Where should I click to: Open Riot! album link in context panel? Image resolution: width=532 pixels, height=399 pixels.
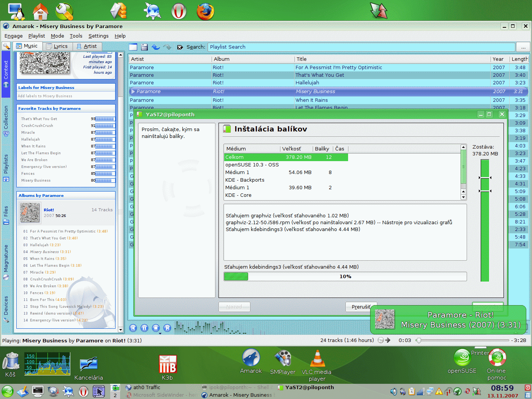click(49, 210)
